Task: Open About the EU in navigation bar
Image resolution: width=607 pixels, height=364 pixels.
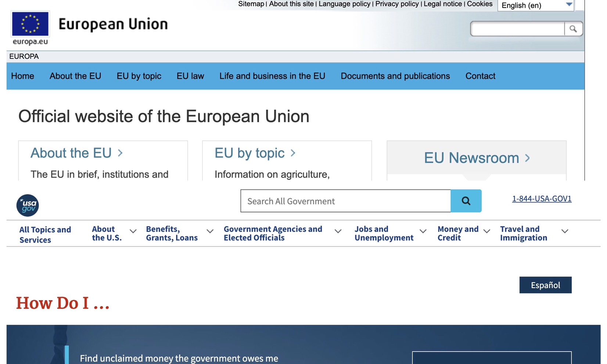Action: pos(75,76)
